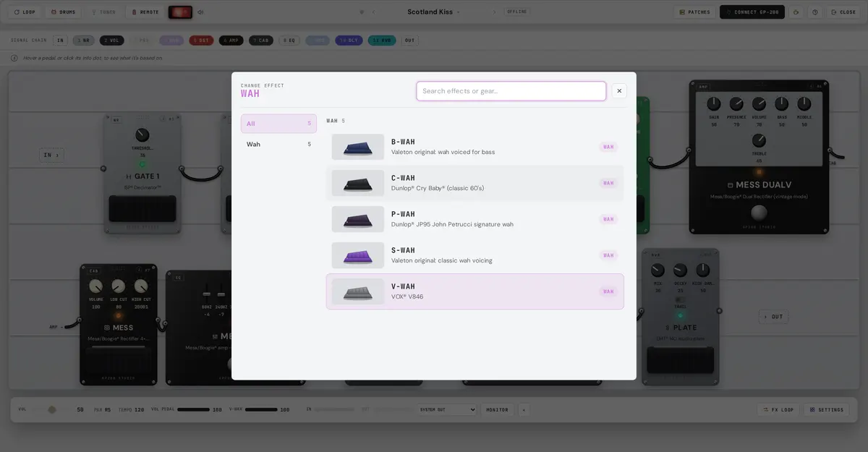Choose the P-WAH Petrucci signature wah
The height and width of the screenshot is (452, 868).
(x=475, y=219)
